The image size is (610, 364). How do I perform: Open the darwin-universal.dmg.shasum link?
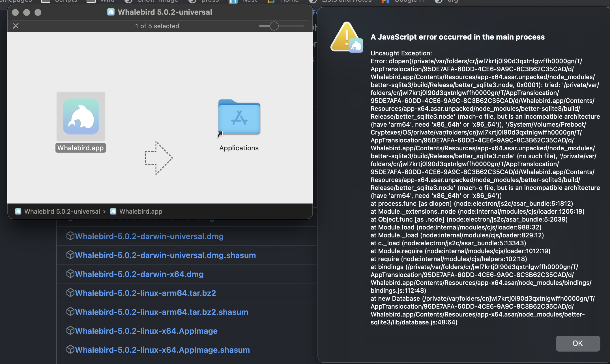(x=166, y=255)
